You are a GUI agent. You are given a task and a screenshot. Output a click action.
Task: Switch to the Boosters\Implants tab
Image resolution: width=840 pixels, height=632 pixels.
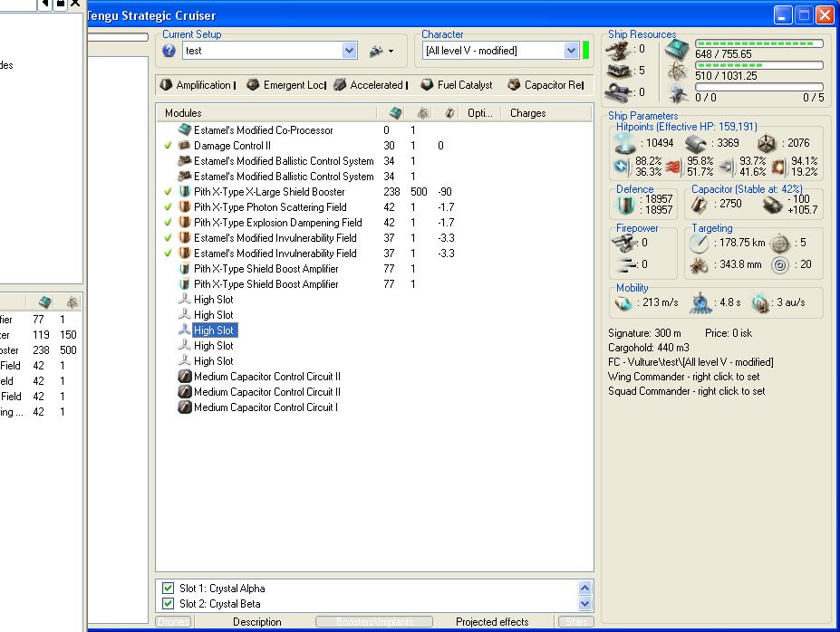pyautogui.click(x=374, y=622)
